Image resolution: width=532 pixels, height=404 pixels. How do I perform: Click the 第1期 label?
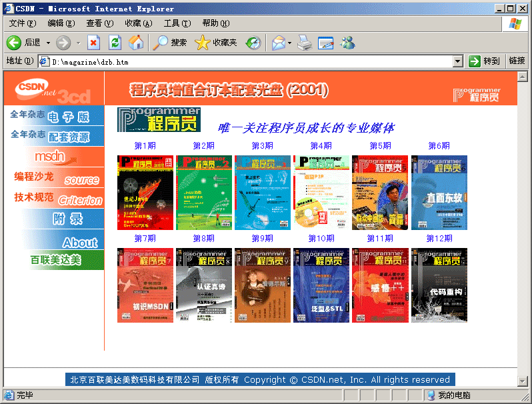click(145, 146)
